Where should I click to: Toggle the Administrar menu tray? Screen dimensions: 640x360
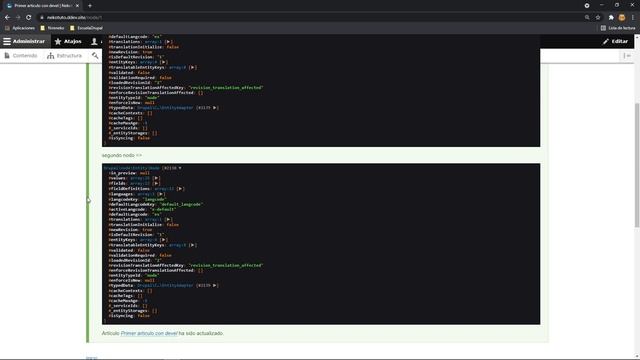[x=24, y=41]
